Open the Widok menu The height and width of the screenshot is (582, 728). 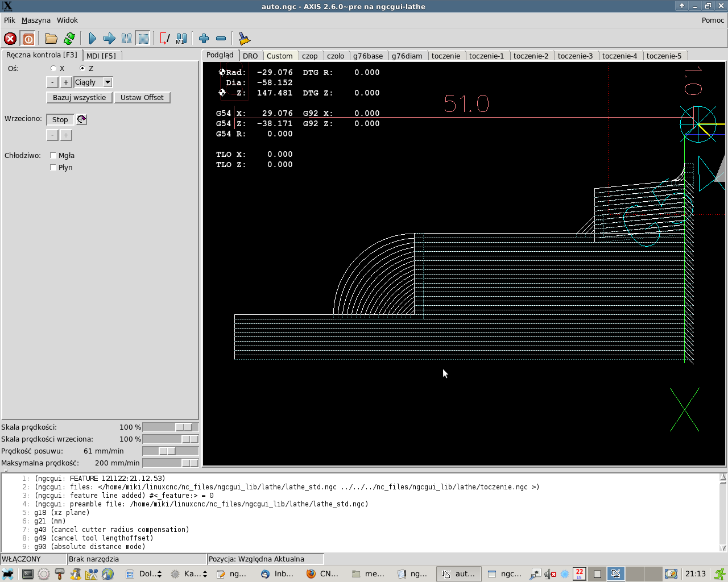[67, 20]
